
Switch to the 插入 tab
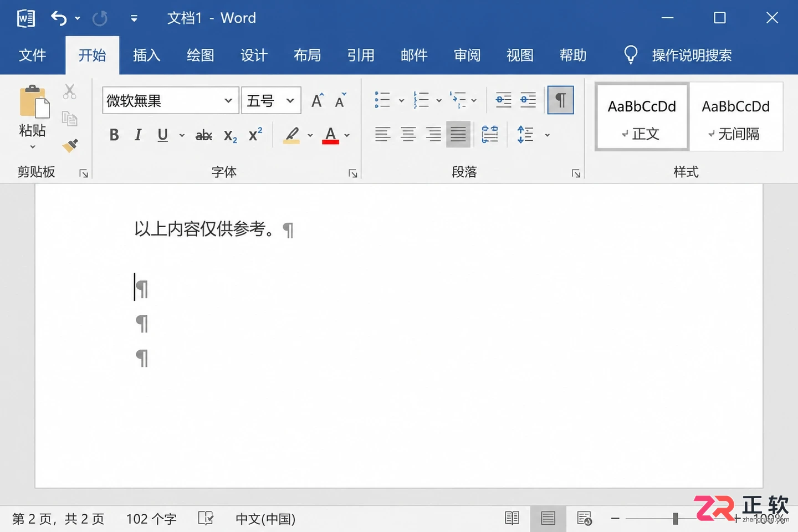coord(146,55)
